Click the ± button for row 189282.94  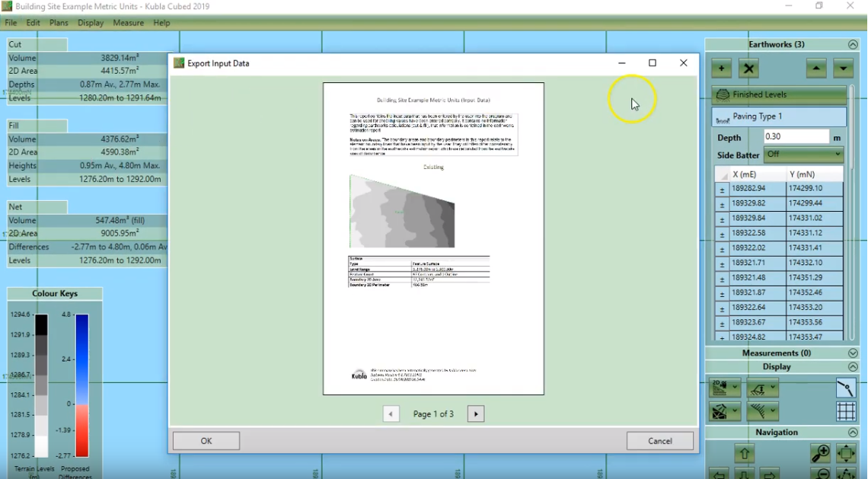[722, 190]
